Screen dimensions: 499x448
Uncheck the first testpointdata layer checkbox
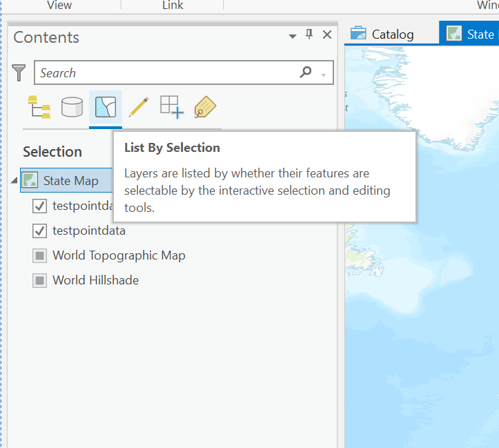(39, 206)
